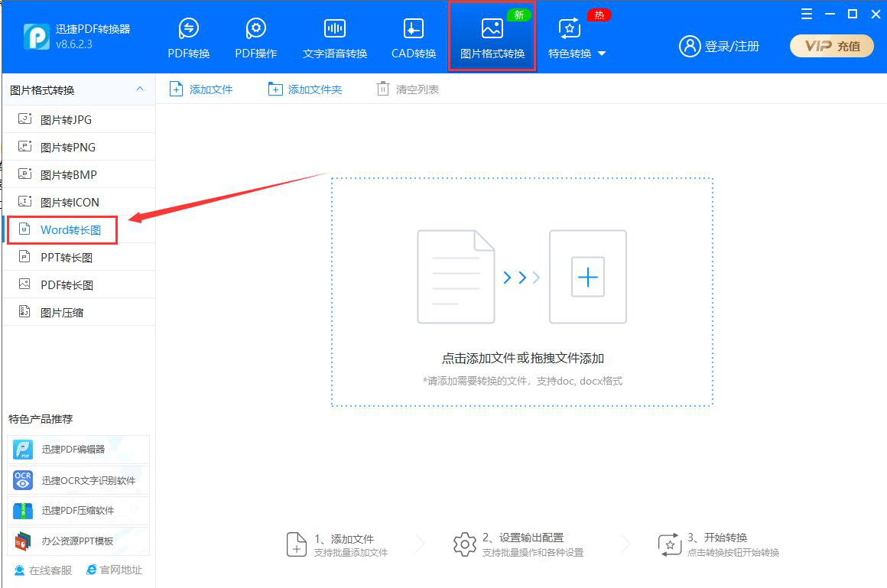Viewport: 887px width, 588px height.
Task: Click the document illustration in drop zone
Action: click(x=456, y=277)
